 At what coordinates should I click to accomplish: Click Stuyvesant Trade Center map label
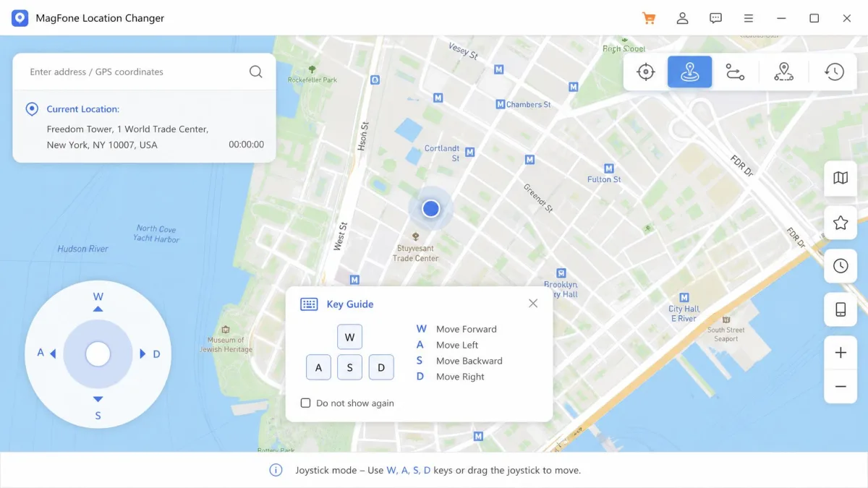click(416, 253)
